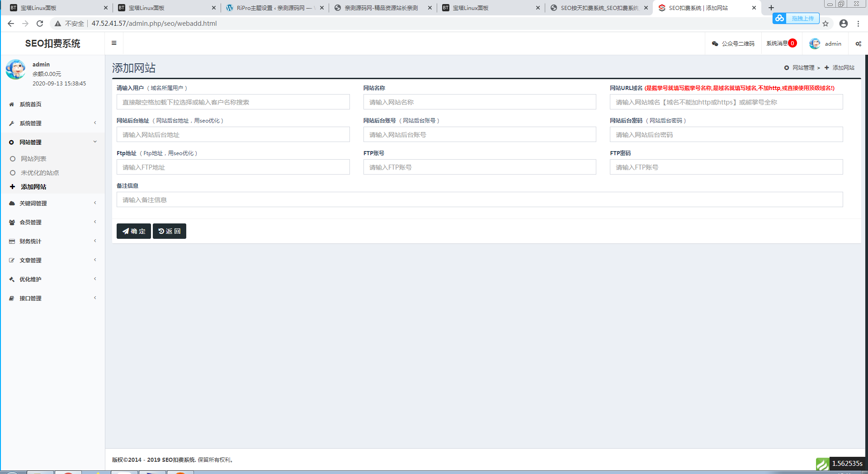The height and width of the screenshot is (474, 868).
Task: Focus the 网站名称 input field
Action: [480, 102]
